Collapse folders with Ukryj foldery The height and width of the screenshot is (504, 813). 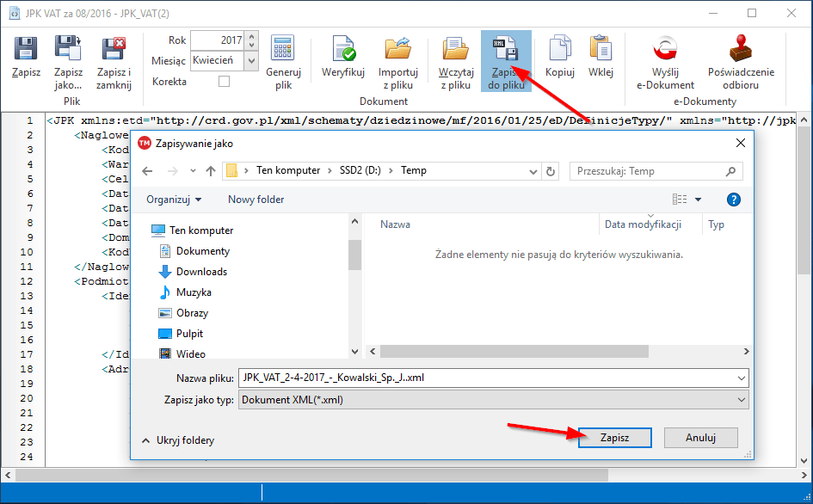click(x=178, y=440)
